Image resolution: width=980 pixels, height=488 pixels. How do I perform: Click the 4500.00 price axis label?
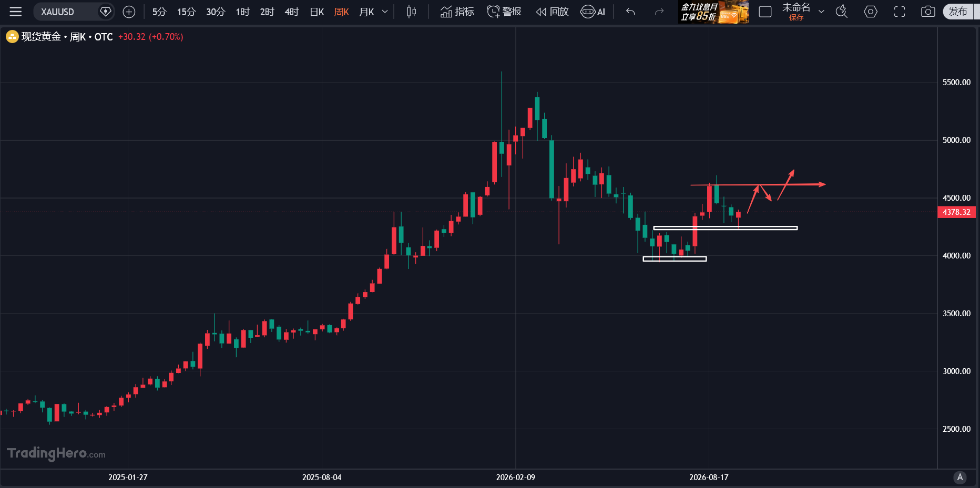click(x=956, y=198)
